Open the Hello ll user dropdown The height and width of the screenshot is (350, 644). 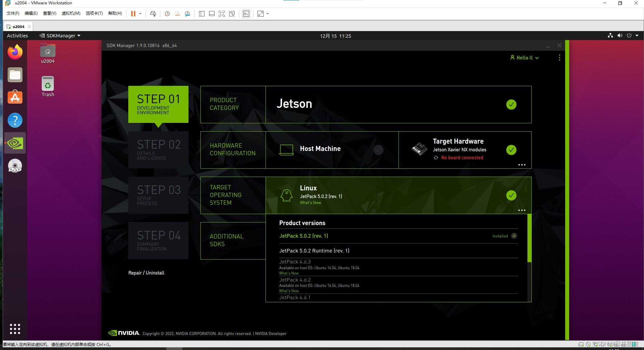[x=524, y=57]
